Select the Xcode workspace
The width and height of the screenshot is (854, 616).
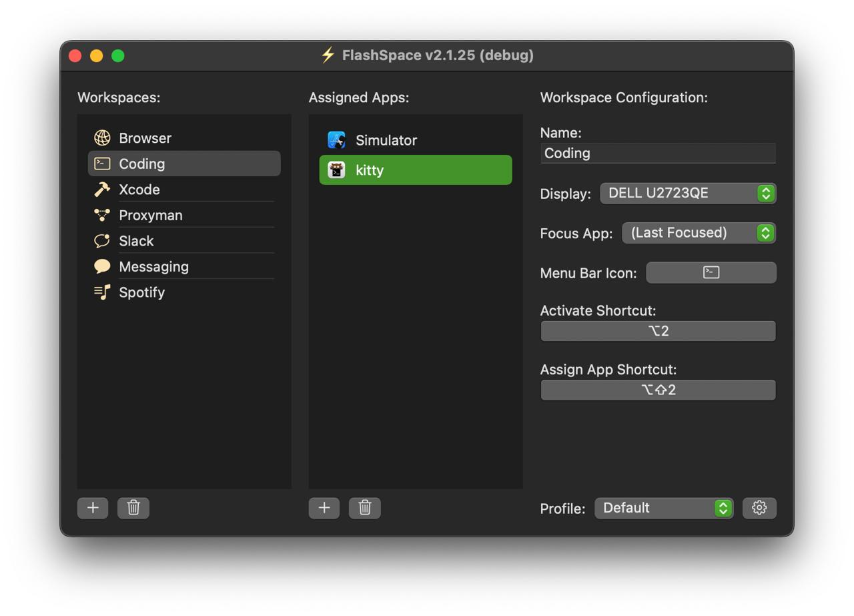click(x=184, y=190)
